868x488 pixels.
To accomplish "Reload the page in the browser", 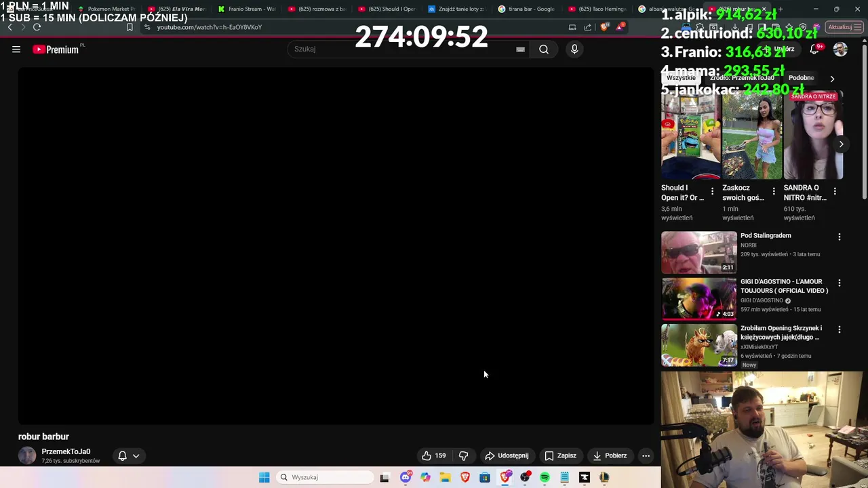I will (37, 27).
